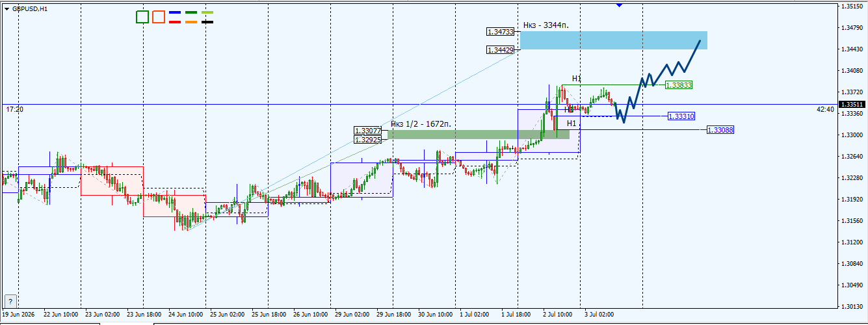Click 1.35150 on the price axis
Image resolution: width=868 pixels, height=325 pixels.
852,6
